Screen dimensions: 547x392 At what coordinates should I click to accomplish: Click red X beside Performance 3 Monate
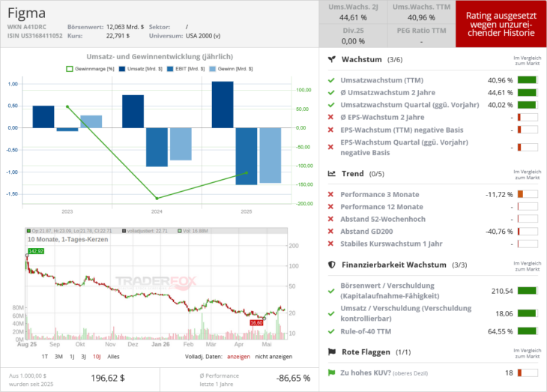click(330, 194)
